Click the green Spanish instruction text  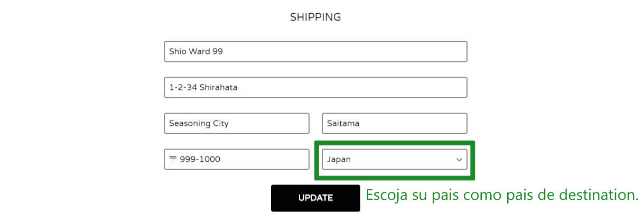[x=502, y=195]
